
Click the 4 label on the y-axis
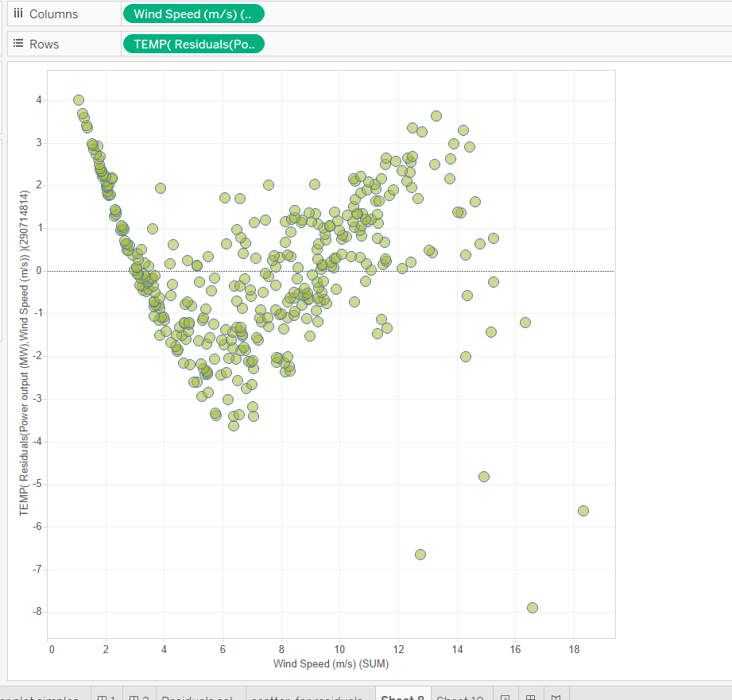(39, 100)
